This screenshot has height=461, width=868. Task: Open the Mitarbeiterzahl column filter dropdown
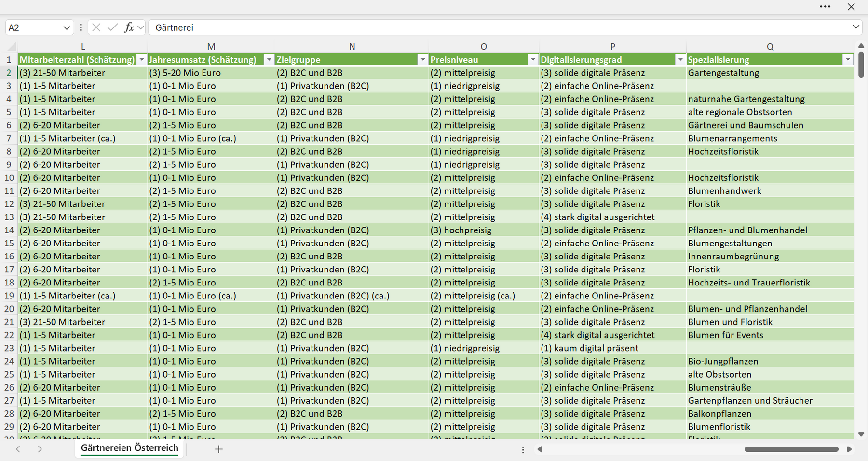(x=141, y=59)
